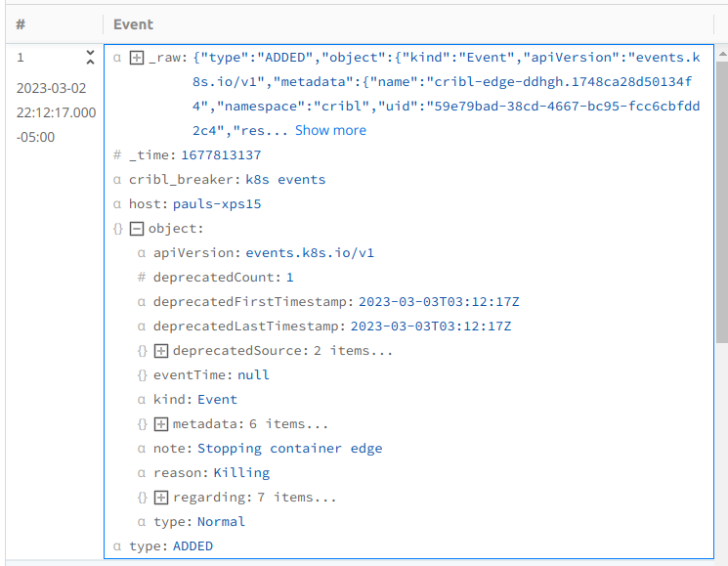Click number type icon beside deprecatedCount
The width and height of the screenshot is (728, 566).
(x=142, y=278)
